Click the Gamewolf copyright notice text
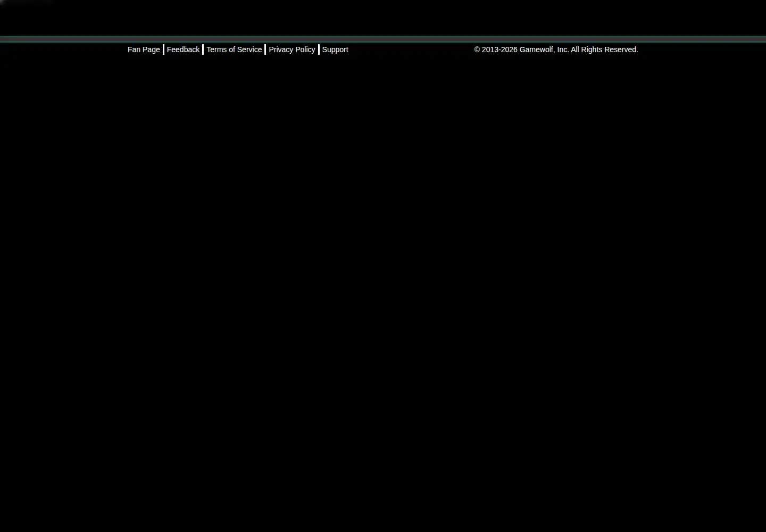 pyautogui.click(x=556, y=49)
